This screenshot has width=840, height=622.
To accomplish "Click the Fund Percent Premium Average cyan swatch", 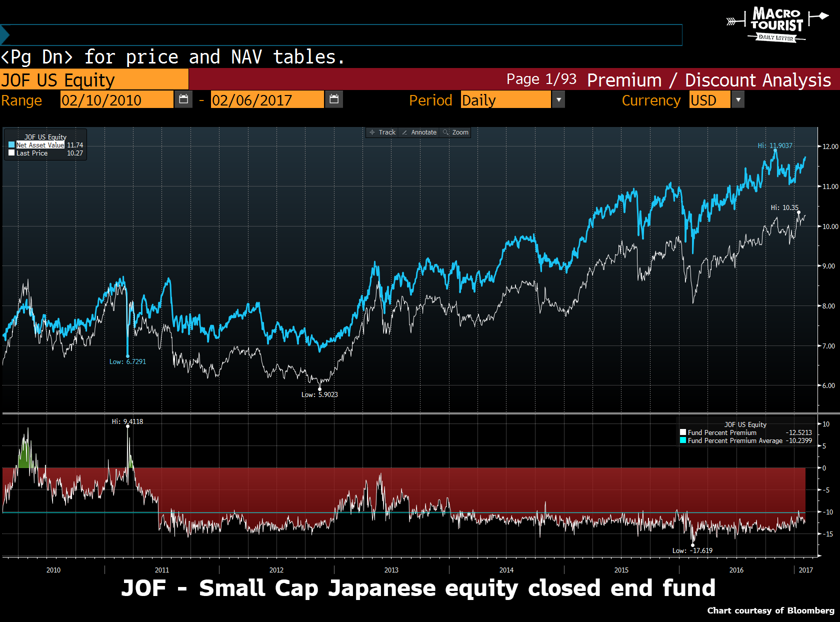I will click(683, 440).
